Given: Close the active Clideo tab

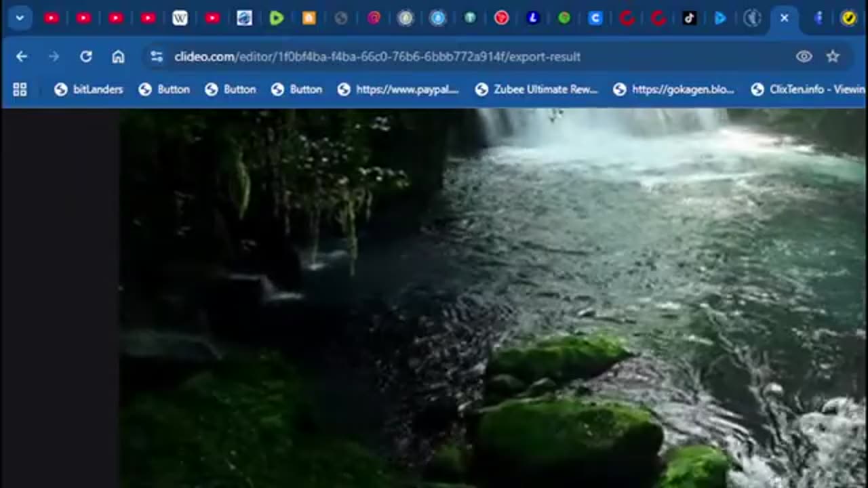Looking at the screenshot, I should [784, 18].
